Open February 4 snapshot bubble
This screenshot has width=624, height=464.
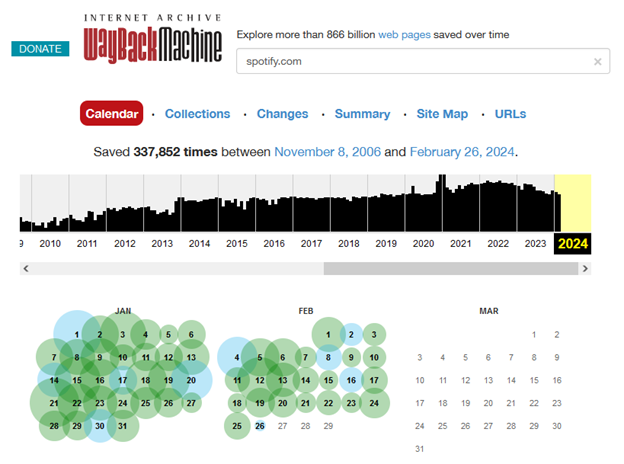(237, 357)
